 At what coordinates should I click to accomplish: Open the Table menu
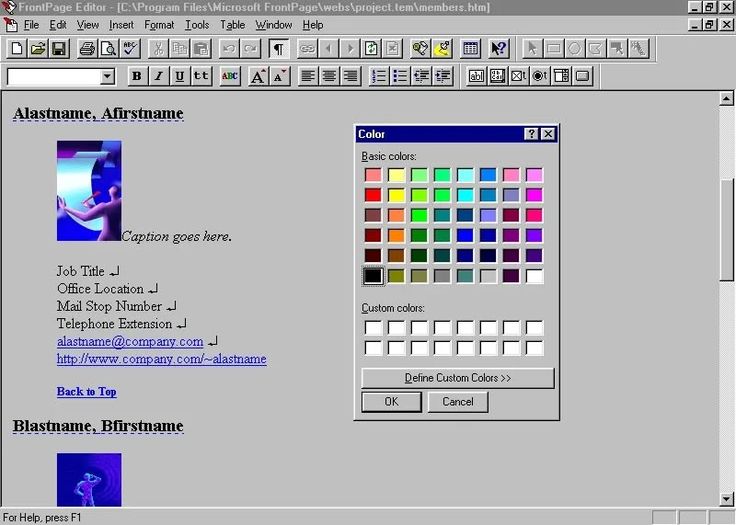[232, 24]
